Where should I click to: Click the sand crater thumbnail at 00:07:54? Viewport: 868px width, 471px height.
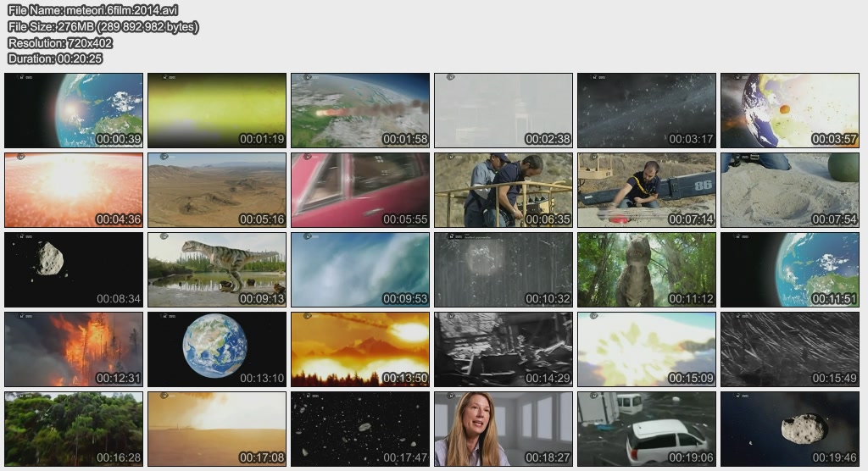click(790, 190)
